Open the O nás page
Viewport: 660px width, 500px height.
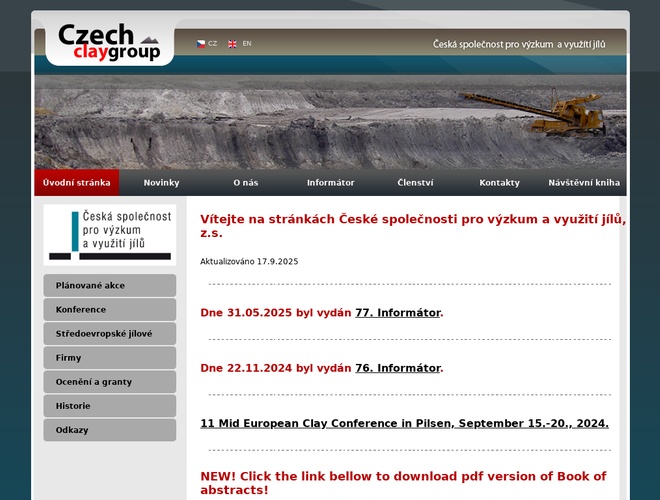pyautogui.click(x=245, y=183)
